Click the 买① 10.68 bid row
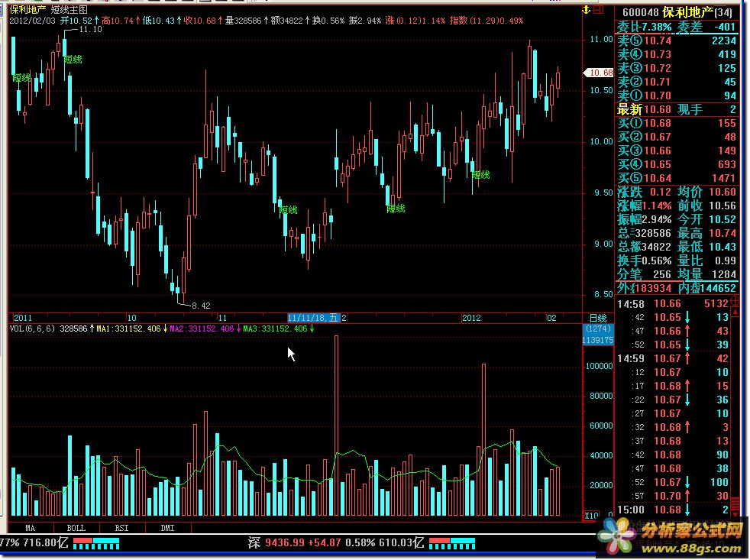This screenshot has height=560, width=750. [677, 124]
